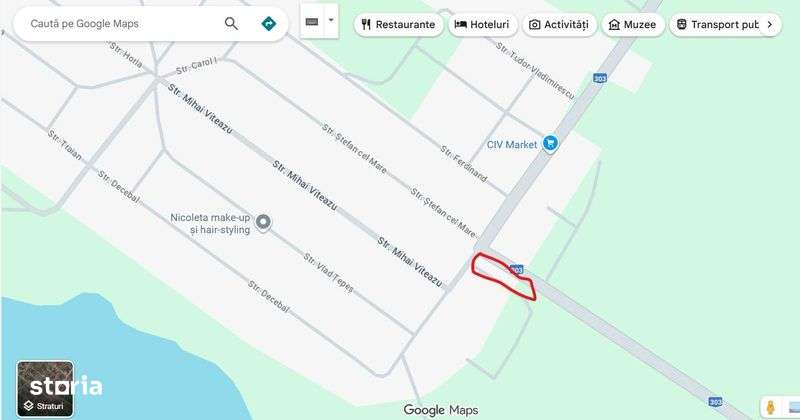Screen dimensions: 800x420
Task: Select the Transport public category chip
Action: tap(717, 24)
